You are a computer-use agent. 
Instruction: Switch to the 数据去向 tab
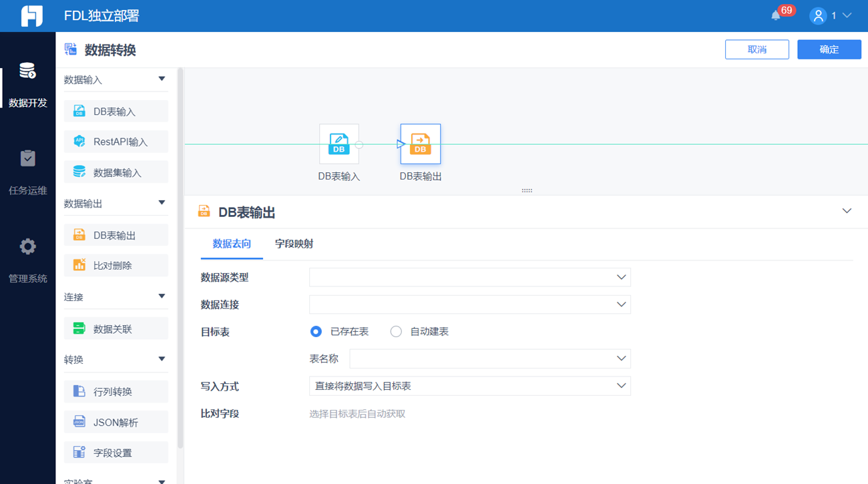pyautogui.click(x=232, y=244)
